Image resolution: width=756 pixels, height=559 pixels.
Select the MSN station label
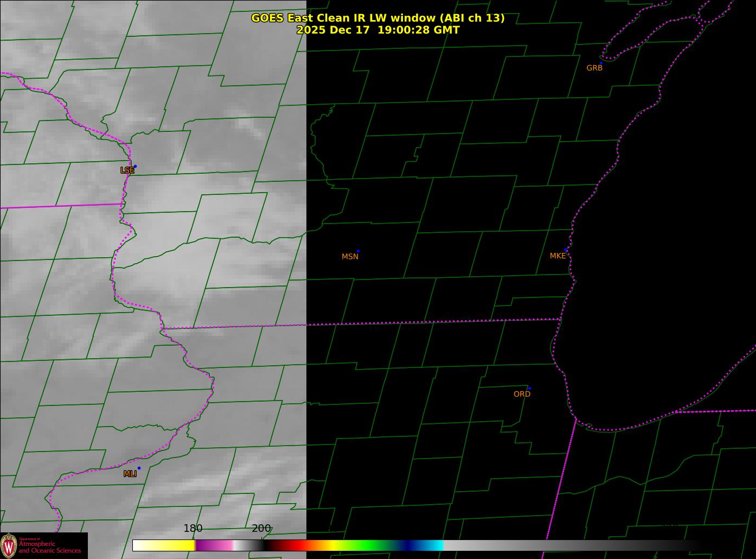(x=350, y=257)
